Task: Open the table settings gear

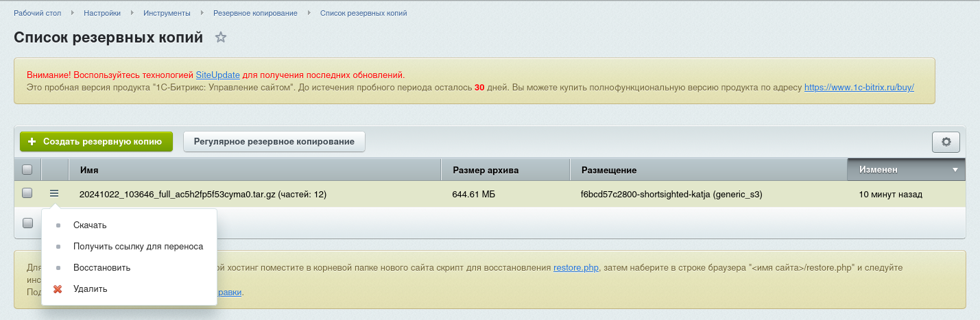Action: (x=946, y=142)
